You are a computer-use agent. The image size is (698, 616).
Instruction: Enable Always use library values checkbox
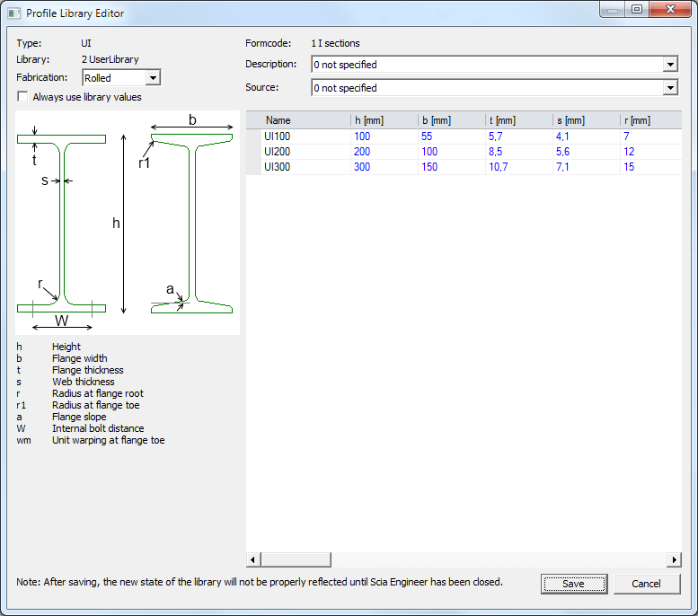[x=22, y=97]
